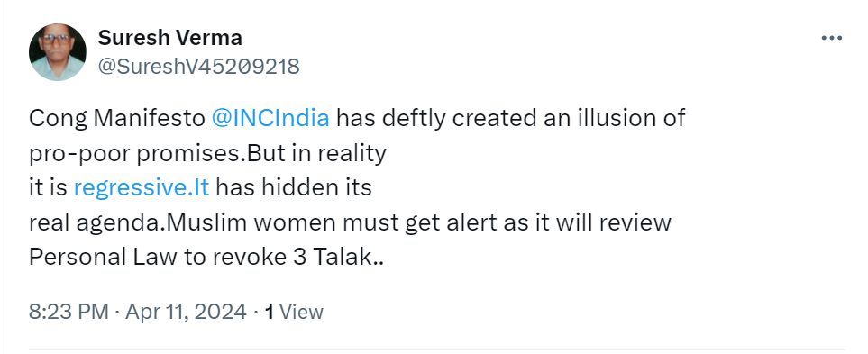Open the Suresh Verma display name link
Viewport: 868px width, 354px height.
click(170, 38)
